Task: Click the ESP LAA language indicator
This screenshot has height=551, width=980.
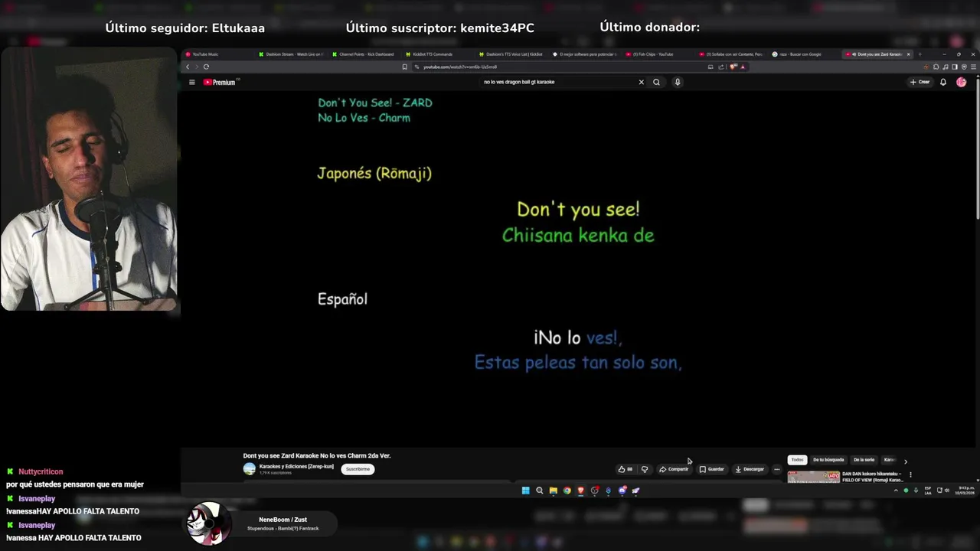Action: 928,491
